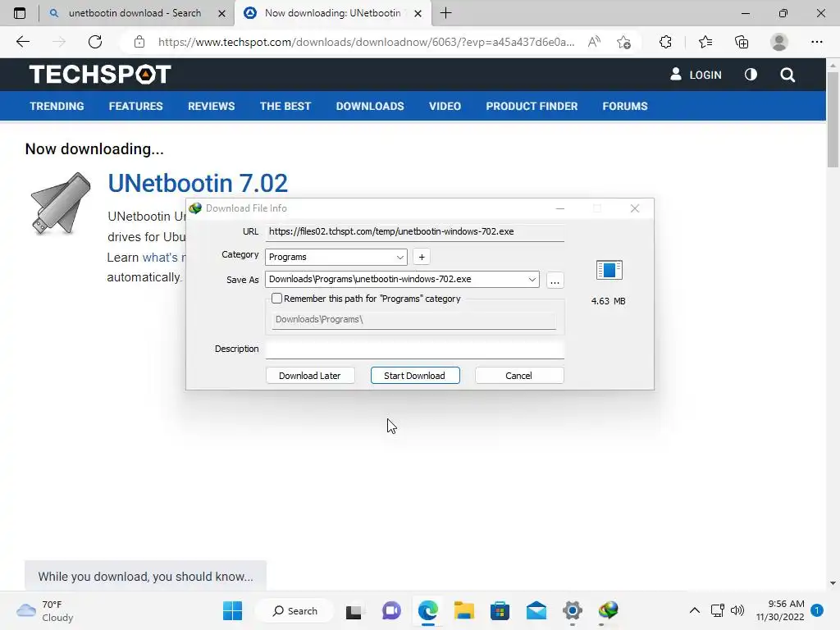Image resolution: width=840 pixels, height=630 pixels.
Task: Add a new category with plus button
Action: point(422,257)
